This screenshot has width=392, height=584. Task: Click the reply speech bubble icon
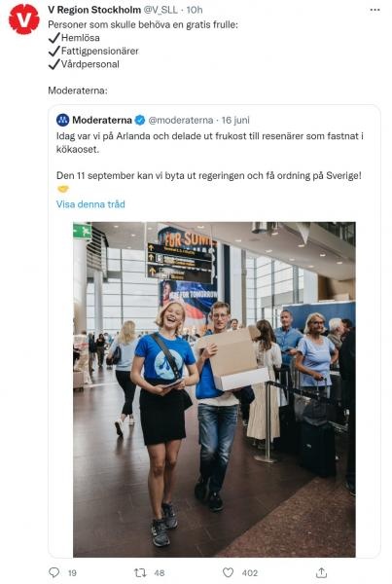[x=53, y=572]
